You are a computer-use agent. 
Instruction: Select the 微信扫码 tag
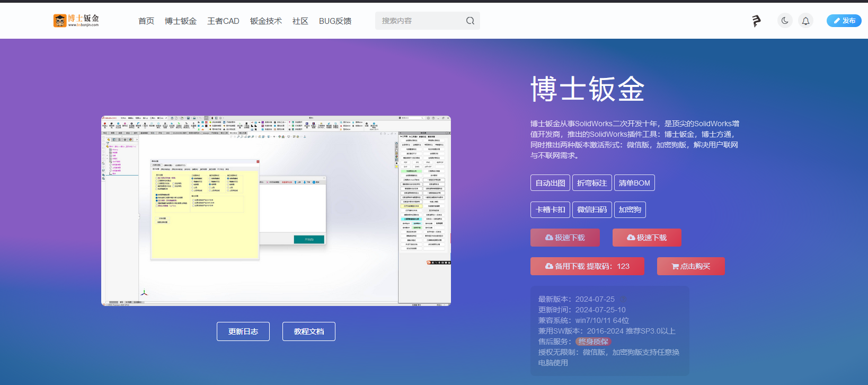point(592,209)
